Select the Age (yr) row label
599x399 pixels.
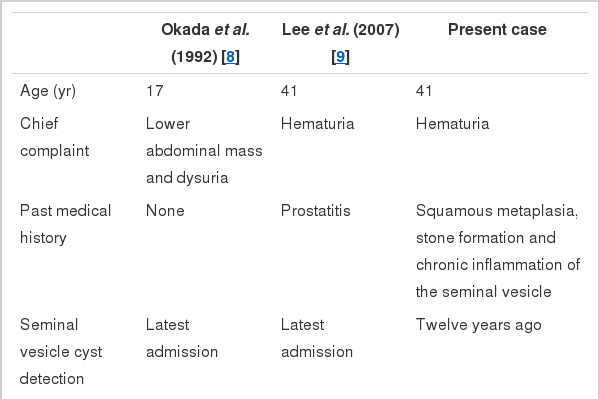tap(48, 91)
